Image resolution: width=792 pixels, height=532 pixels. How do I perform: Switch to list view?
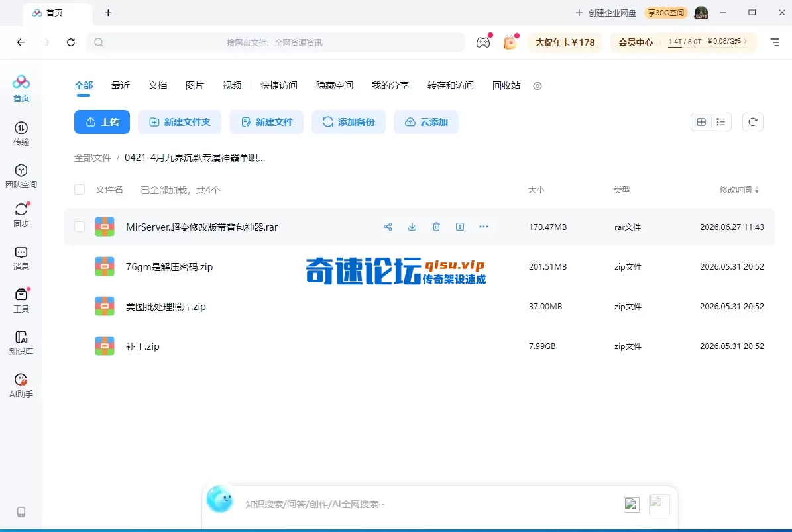[x=721, y=122]
